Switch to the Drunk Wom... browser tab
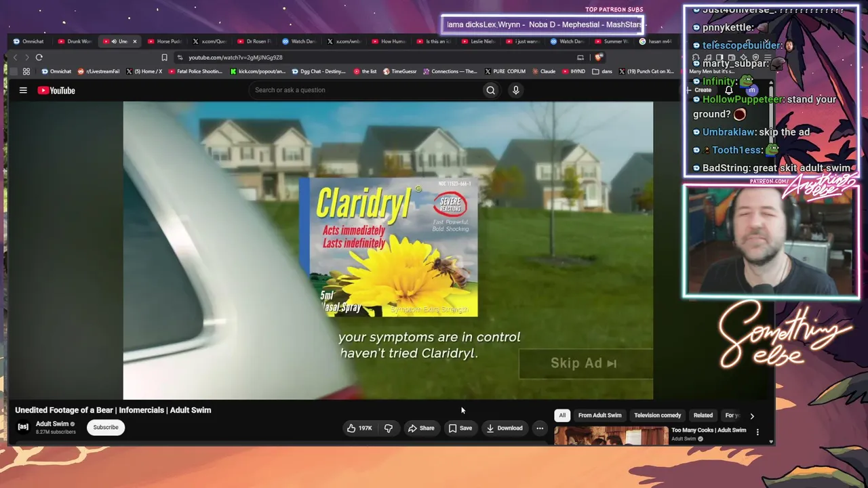 coord(75,41)
